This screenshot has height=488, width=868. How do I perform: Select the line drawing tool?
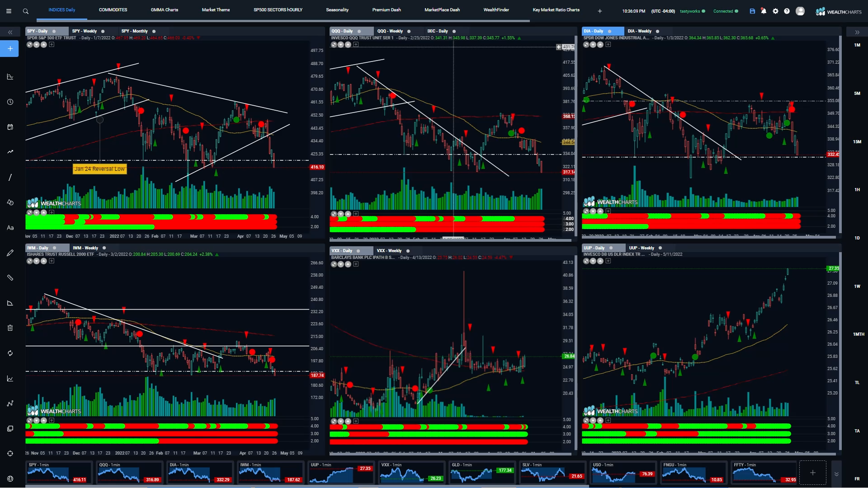(10, 177)
